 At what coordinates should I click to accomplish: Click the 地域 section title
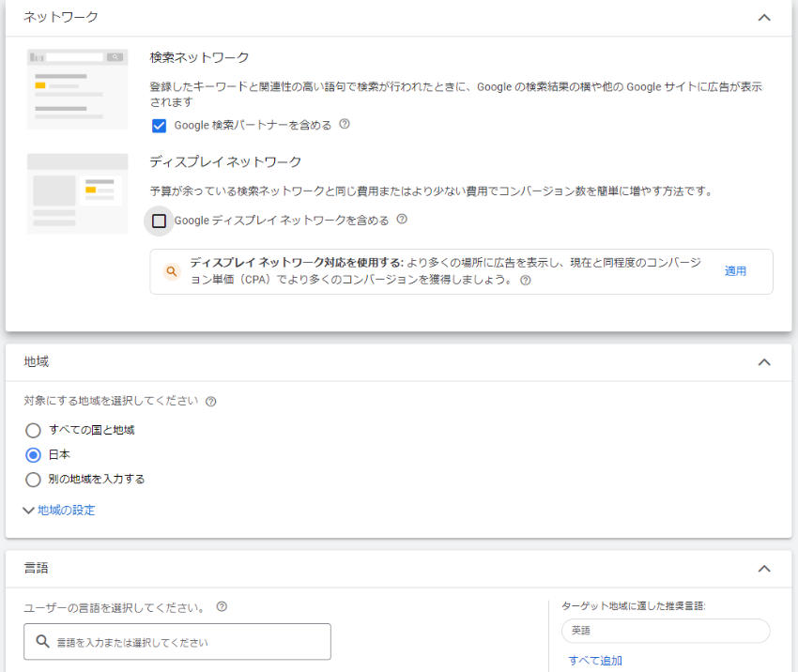coord(36,361)
